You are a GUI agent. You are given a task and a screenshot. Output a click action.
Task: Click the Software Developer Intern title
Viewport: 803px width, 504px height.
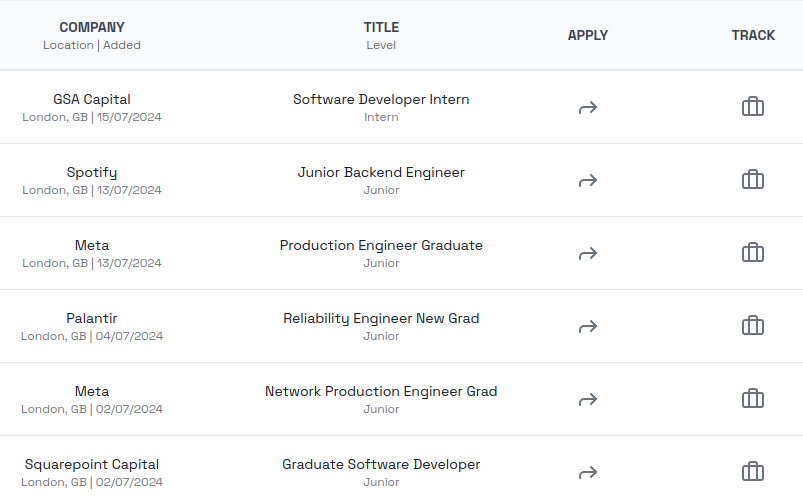point(381,99)
